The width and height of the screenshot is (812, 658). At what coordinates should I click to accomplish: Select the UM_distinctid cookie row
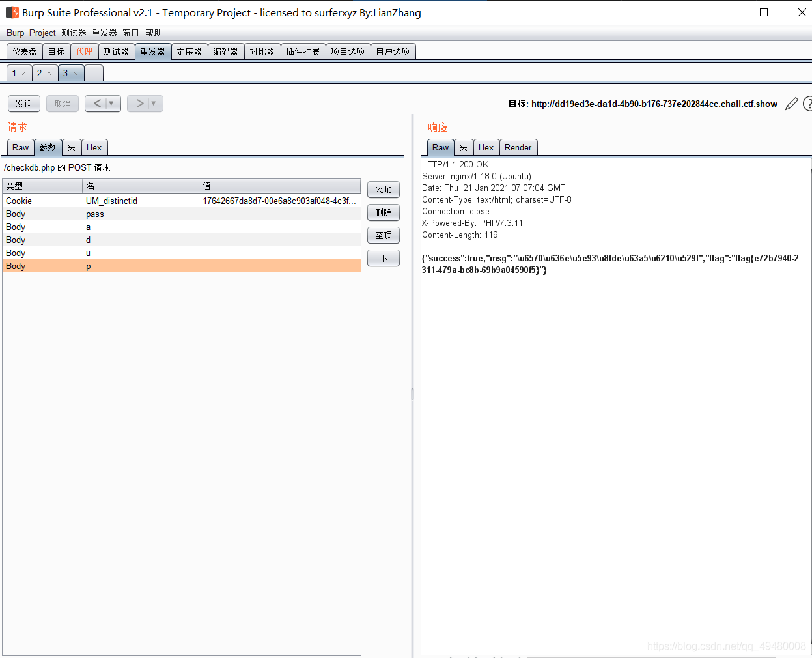[x=182, y=201]
